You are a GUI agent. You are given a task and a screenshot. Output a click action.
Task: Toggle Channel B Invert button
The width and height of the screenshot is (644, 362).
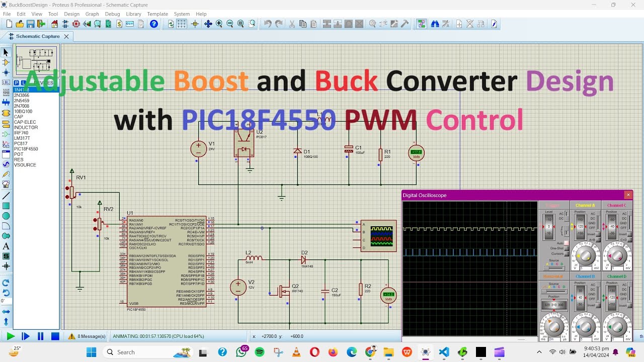tap(598, 305)
